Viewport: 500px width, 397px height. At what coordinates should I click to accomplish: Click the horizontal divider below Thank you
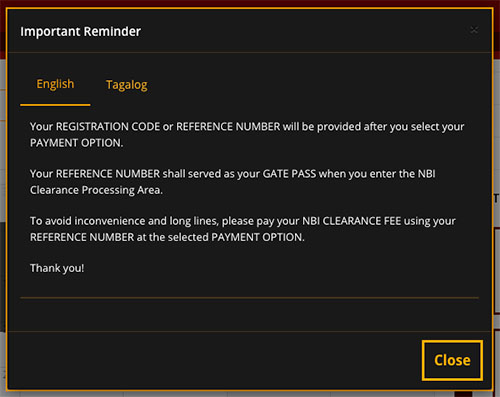pos(249,297)
